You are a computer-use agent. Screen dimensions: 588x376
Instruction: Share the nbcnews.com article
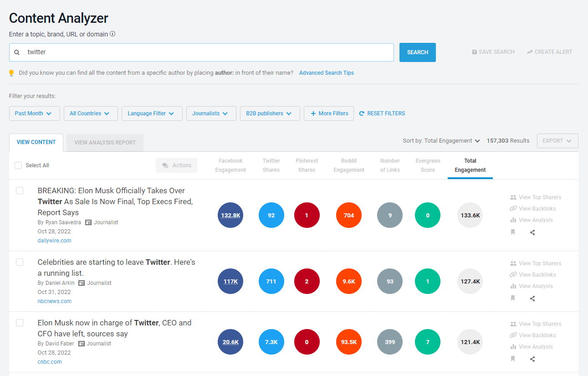(532, 299)
